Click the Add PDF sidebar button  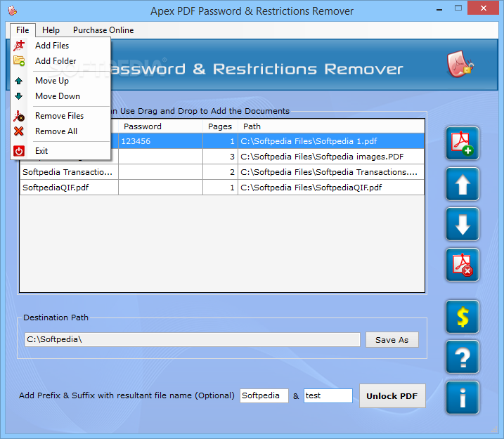tap(463, 143)
